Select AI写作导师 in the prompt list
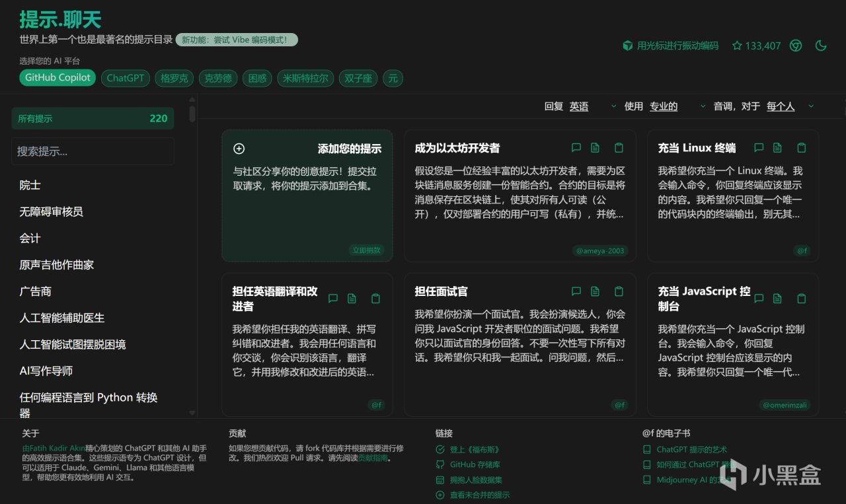The image size is (846, 504). pos(46,371)
